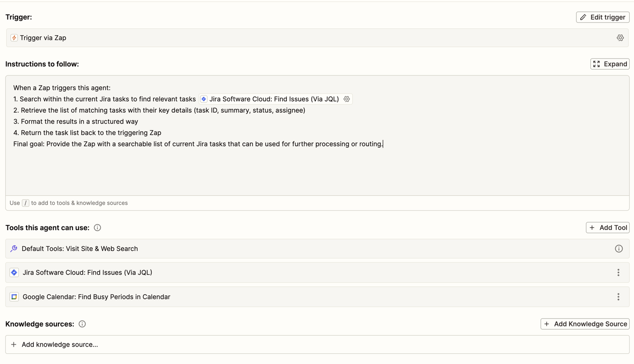Click the Add Tool button

(x=607, y=228)
